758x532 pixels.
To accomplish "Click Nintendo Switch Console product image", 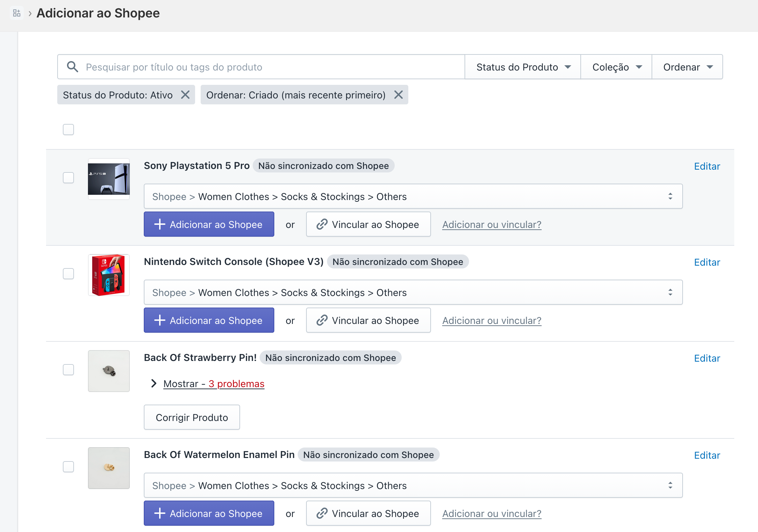I will pos(109,275).
